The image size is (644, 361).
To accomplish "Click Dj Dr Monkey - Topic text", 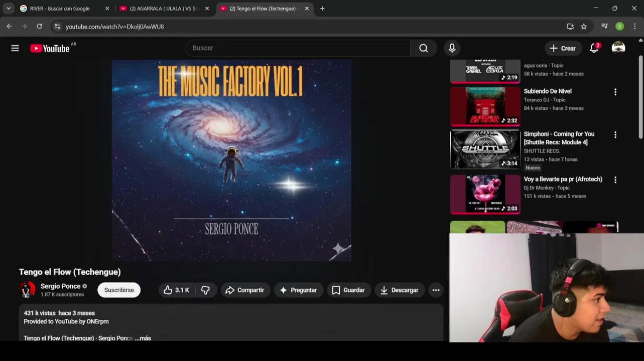I will coord(547,188).
